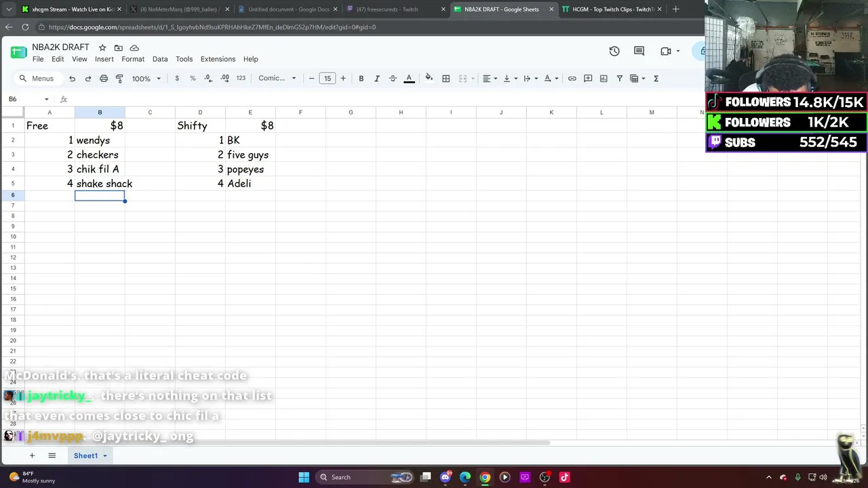This screenshot has height=488, width=868.
Task: Create a filter using the funnel icon
Action: [619, 79]
